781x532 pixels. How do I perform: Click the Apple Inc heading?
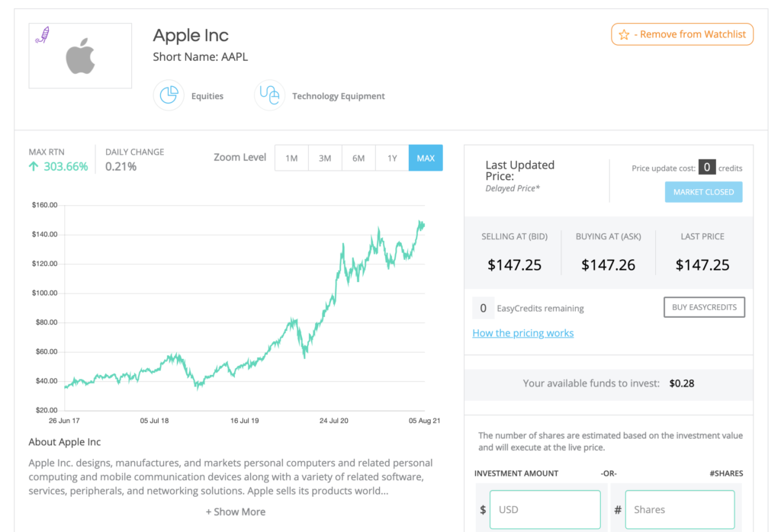click(x=191, y=35)
